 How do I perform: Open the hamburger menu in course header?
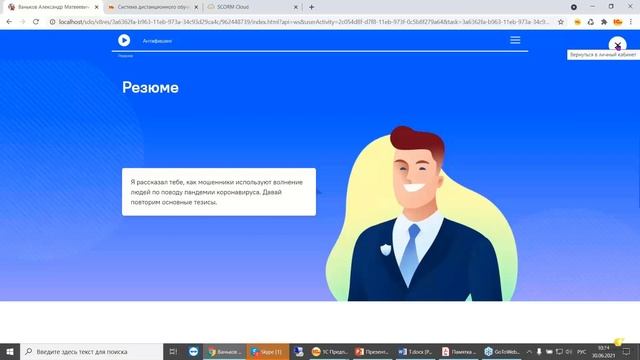coord(515,40)
